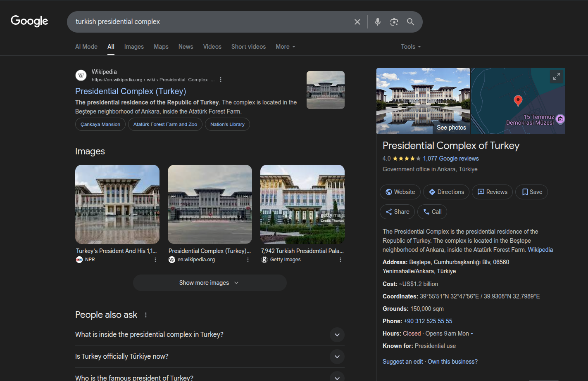Clear the search box text
588x381 pixels.
coord(357,22)
